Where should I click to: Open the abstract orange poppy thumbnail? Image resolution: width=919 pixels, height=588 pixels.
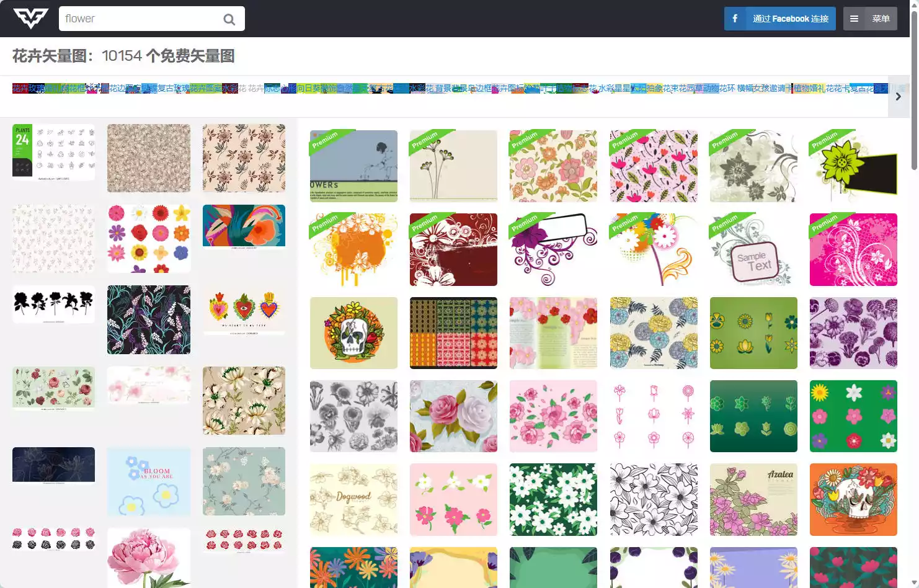tap(244, 227)
